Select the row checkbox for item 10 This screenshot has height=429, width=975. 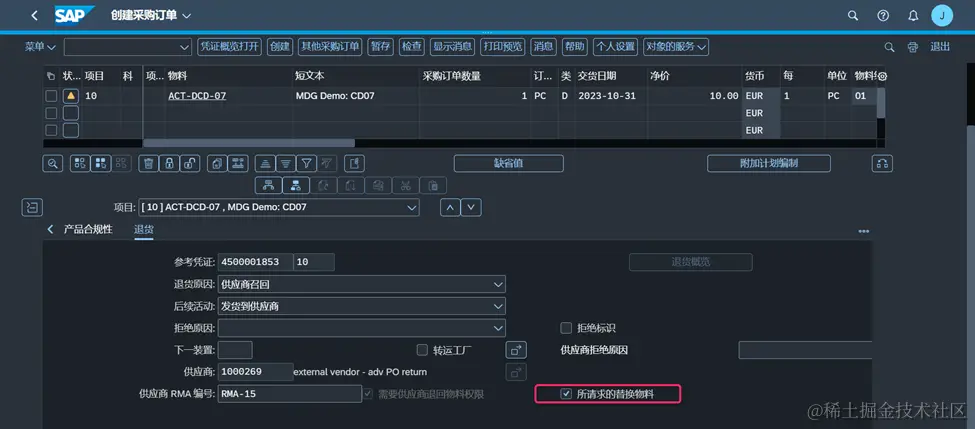pos(52,96)
